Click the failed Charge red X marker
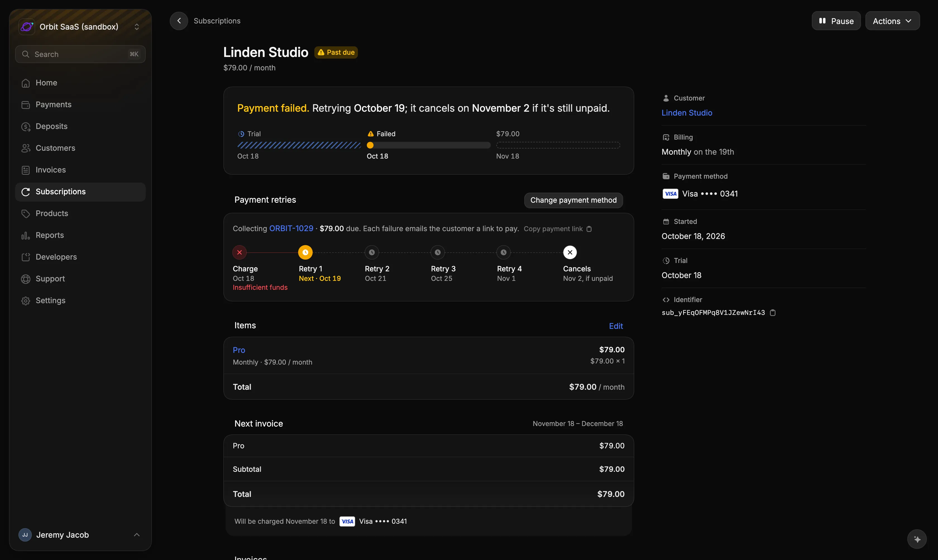 tap(240, 252)
